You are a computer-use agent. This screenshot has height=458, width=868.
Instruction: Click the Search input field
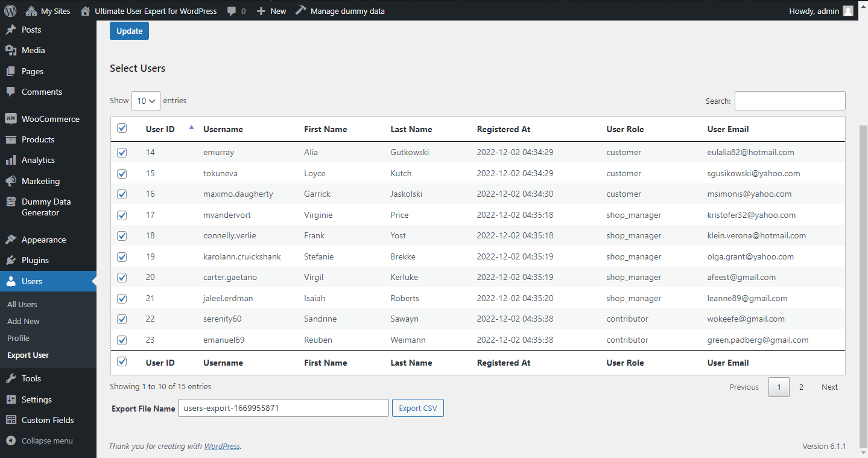pyautogui.click(x=790, y=101)
